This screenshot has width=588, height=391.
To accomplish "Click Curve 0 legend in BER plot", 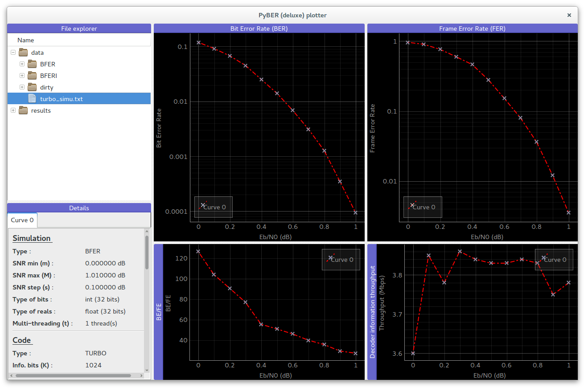I will point(214,207).
